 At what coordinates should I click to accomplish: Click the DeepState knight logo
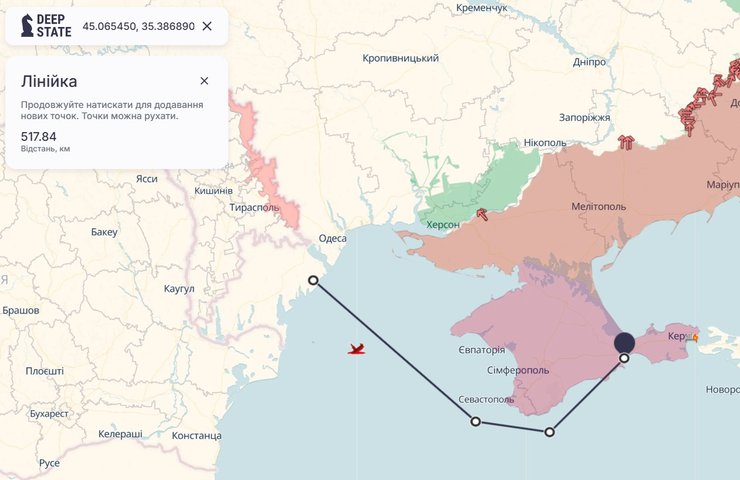[27, 25]
